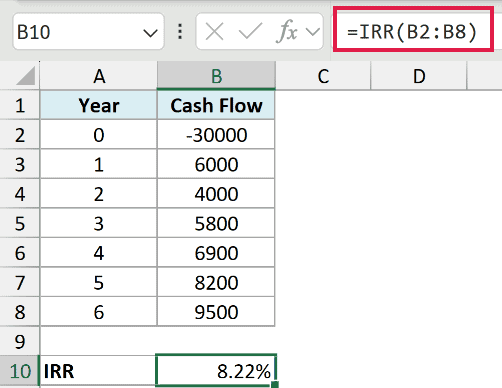
Task: Click the cell containing 5800
Action: coord(216,223)
